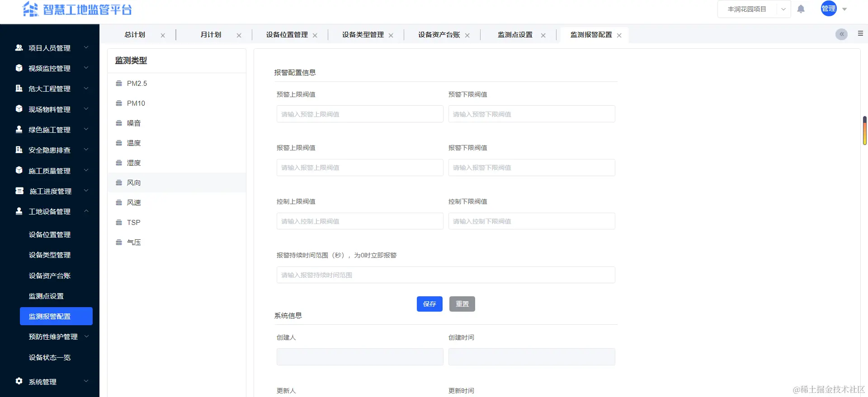Viewport: 868px width, 397px height.
Task: Click the tab bar collapse double-arrow icon
Action: 841,34
